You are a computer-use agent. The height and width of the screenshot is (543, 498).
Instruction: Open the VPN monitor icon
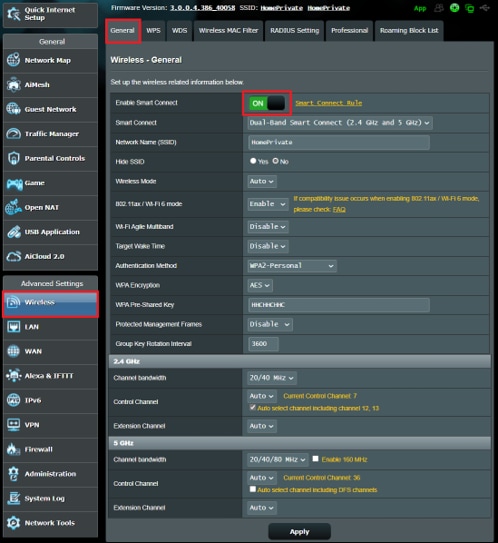pyautogui.click(x=14, y=425)
